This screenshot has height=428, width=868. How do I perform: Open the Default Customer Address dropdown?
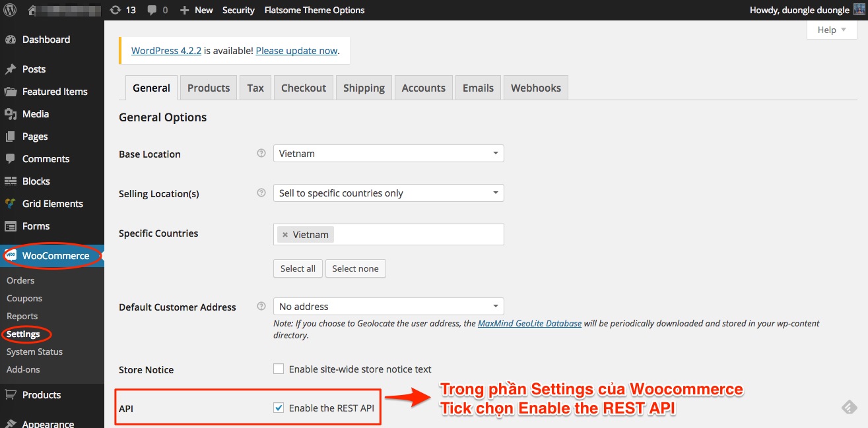[x=389, y=307]
